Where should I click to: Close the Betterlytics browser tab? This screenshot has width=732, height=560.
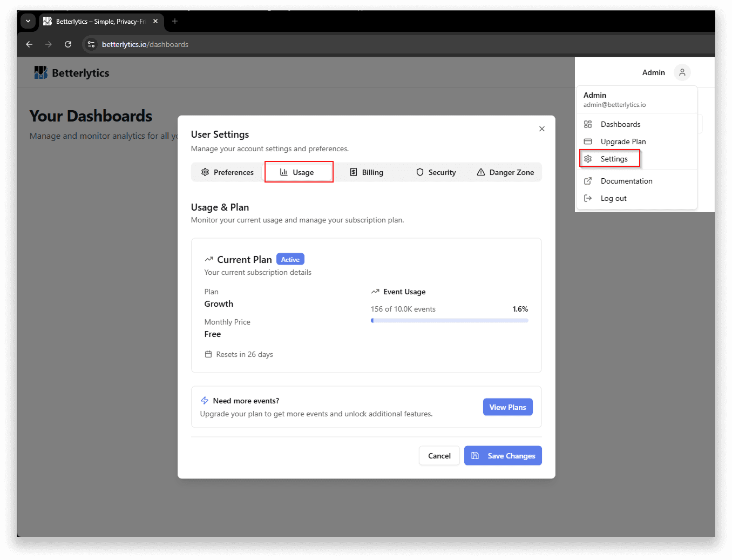click(x=155, y=22)
